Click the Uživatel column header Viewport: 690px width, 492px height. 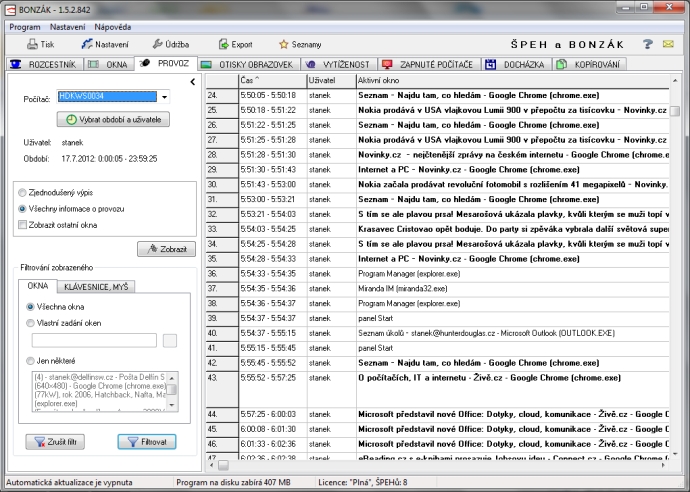[331, 81]
